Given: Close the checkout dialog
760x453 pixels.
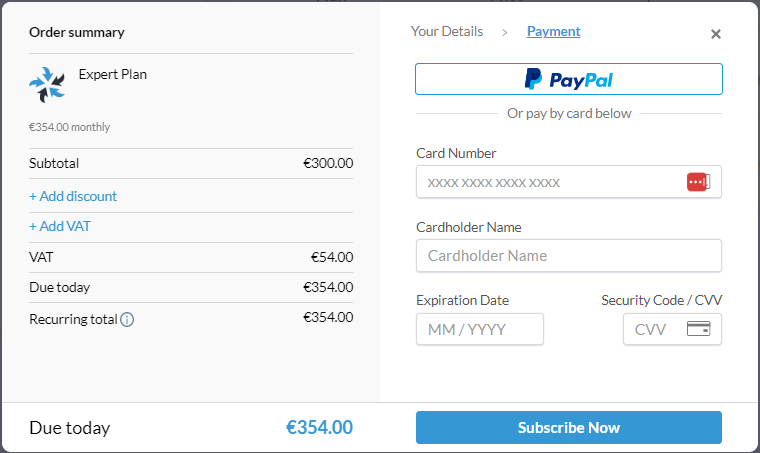Looking at the screenshot, I should pyautogui.click(x=715, y=34).
